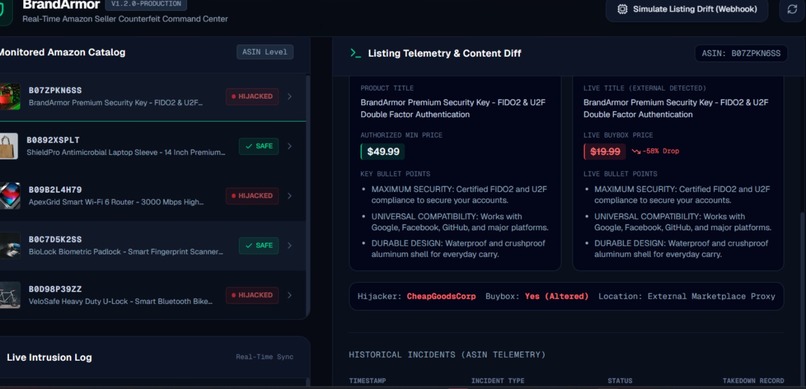Viewport: 806px width, 389px height.
Task: Select ShieldPro Antimicrobial Laptop Sleeve listing
Action: 152,146
